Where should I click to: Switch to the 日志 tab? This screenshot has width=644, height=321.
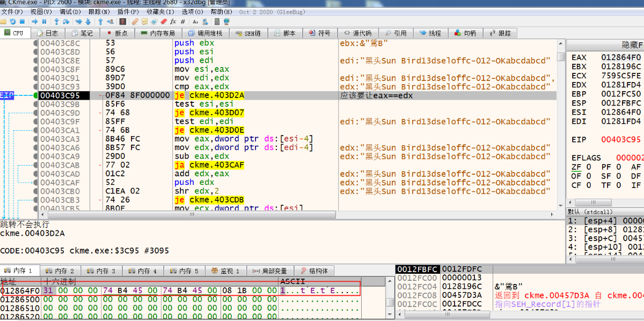[x=48, y=33]
